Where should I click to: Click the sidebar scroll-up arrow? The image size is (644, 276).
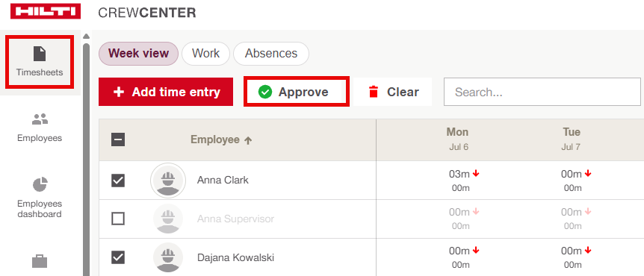[86, 37]
